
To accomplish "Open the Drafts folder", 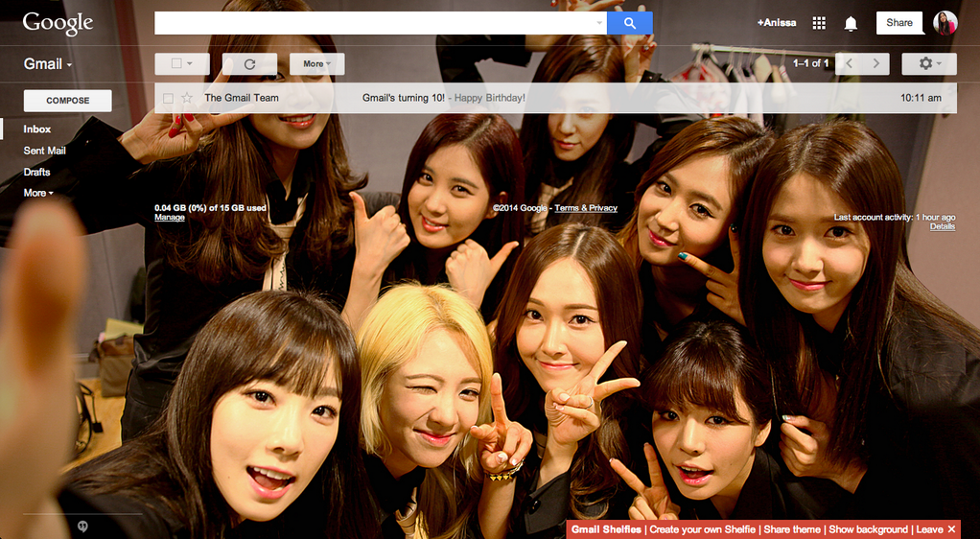I will pyautogui.click(x=36, y=172).
